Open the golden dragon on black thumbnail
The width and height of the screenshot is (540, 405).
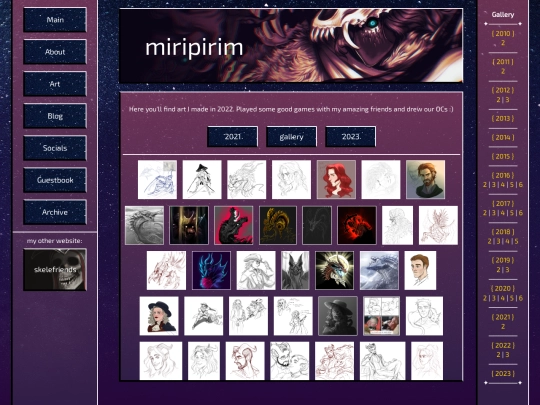(278, 225)
